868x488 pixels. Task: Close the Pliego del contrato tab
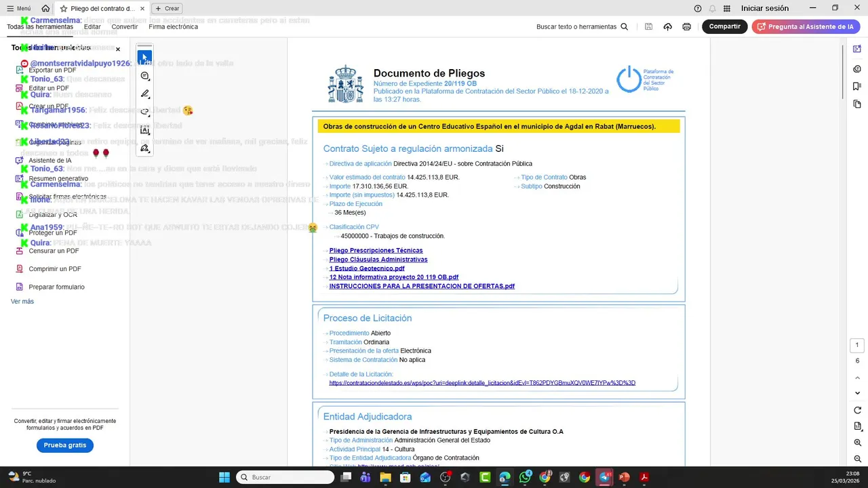142,8
